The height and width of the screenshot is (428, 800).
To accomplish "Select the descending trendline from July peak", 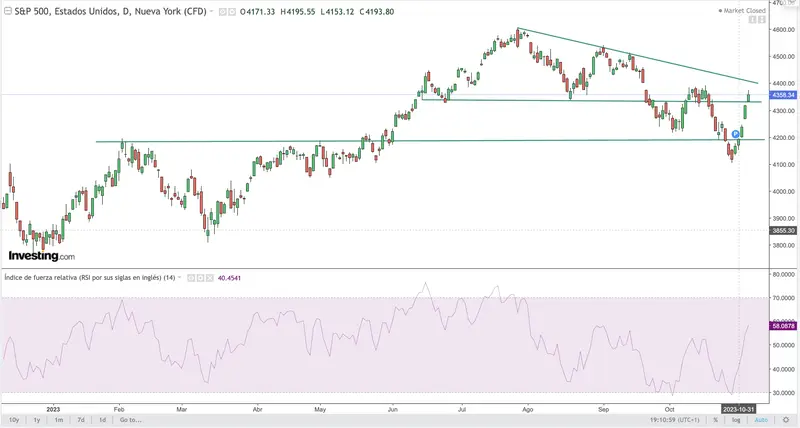I will click(x=638, y=56).
